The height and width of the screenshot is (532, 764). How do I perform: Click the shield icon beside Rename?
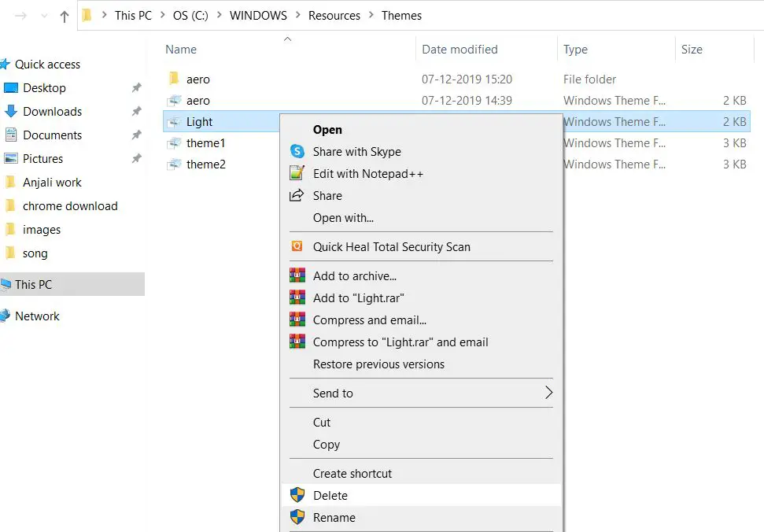pyautogui.click(x=297, y=518)
